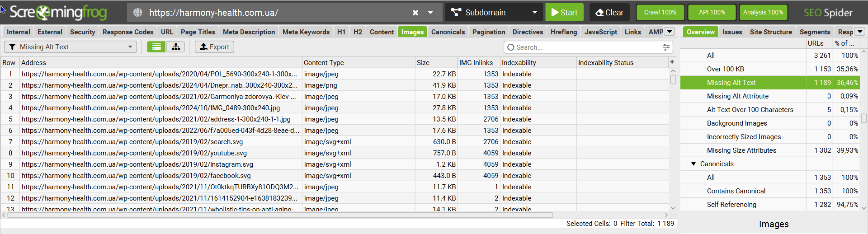This screenshot has width=868, height=234.
Task: Select the Hreflang tab
Action: (564, 32)
